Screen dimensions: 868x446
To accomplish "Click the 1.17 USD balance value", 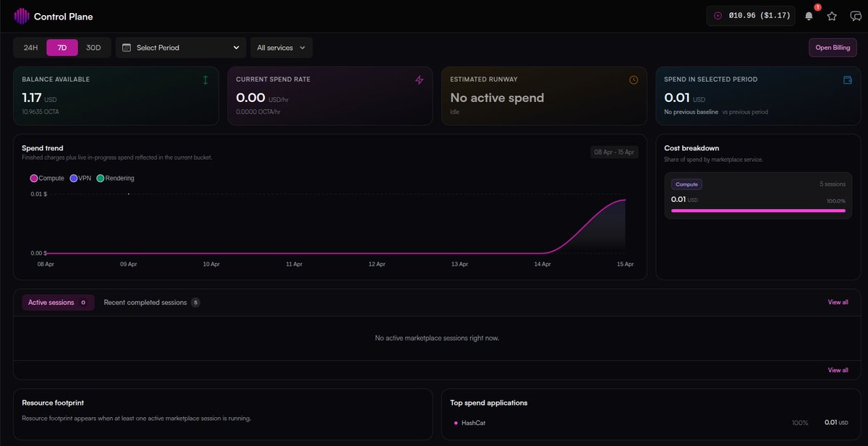I will (39, 98).
